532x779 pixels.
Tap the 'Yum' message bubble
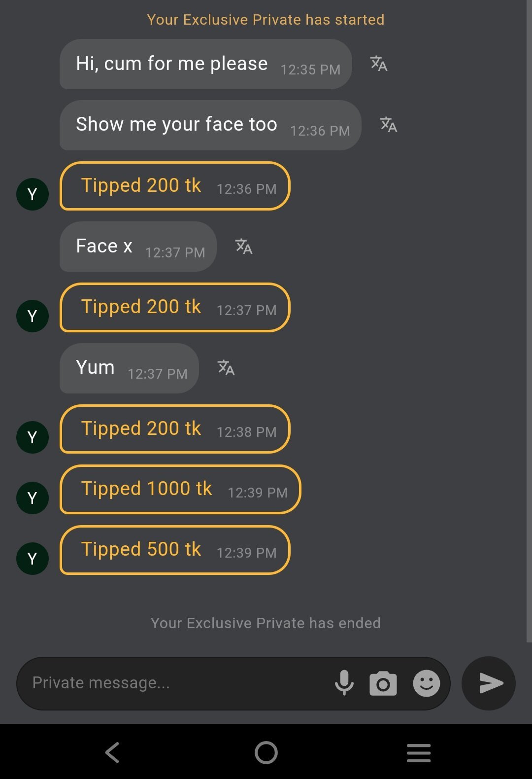(129, 368)
